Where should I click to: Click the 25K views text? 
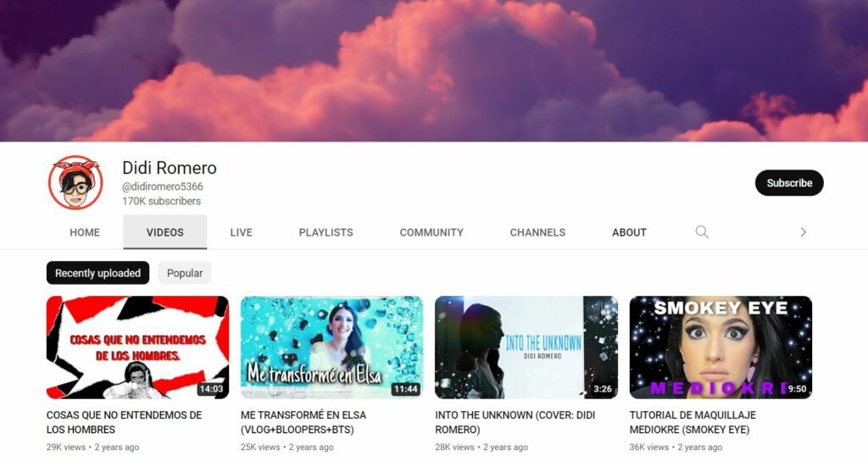(x=260, y=447)
